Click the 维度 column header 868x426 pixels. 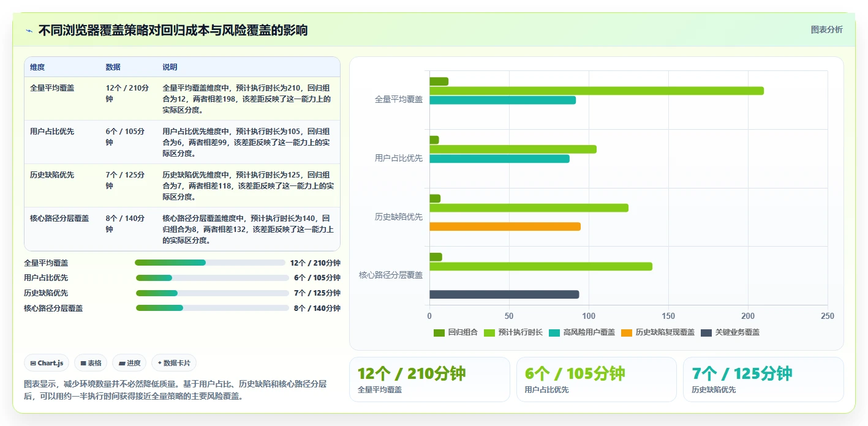click(37, 67)
